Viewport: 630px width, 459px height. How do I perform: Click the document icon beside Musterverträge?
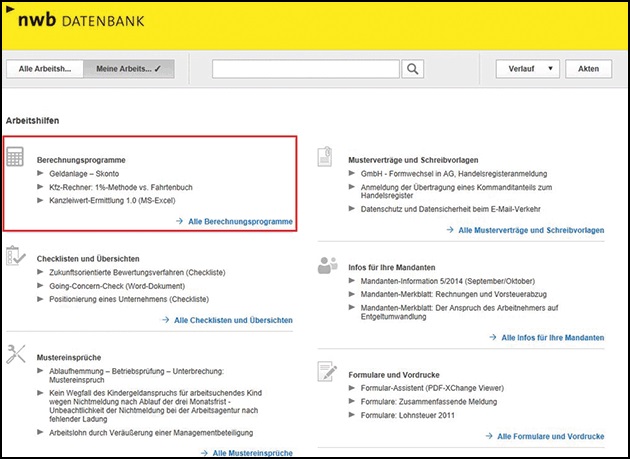point(325,157)
